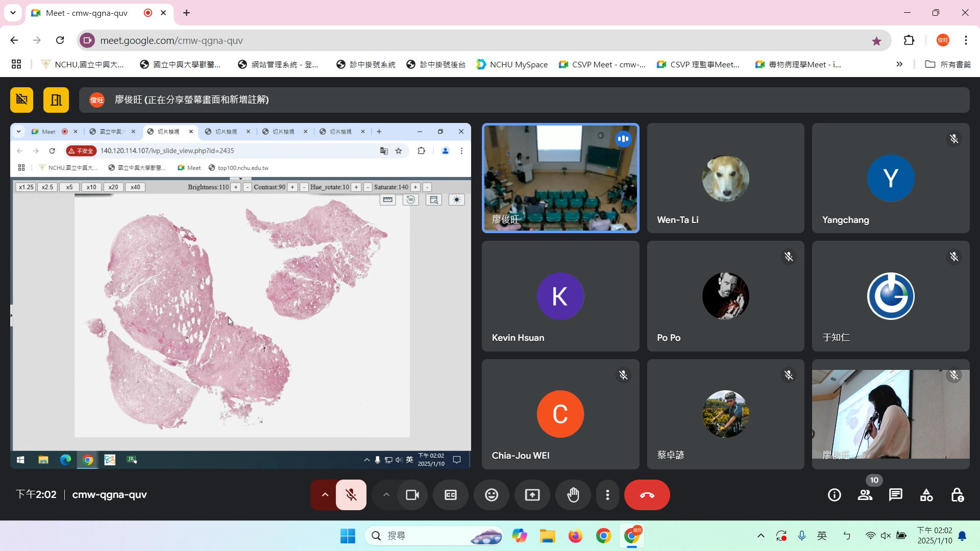980x551 pixels.
Task: Open meeting details info icon
Action: 834,495
